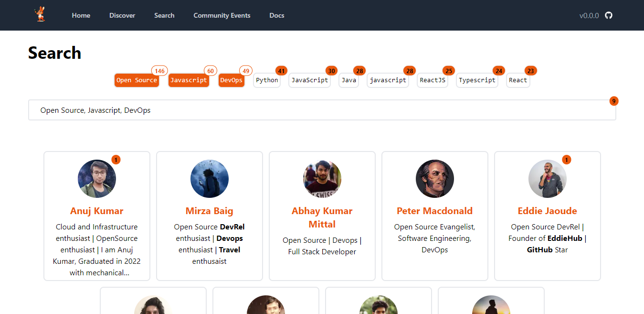Click 'Full Stack Developer' bio text
The width and height of the screenshot is (644, 314).
322,252
